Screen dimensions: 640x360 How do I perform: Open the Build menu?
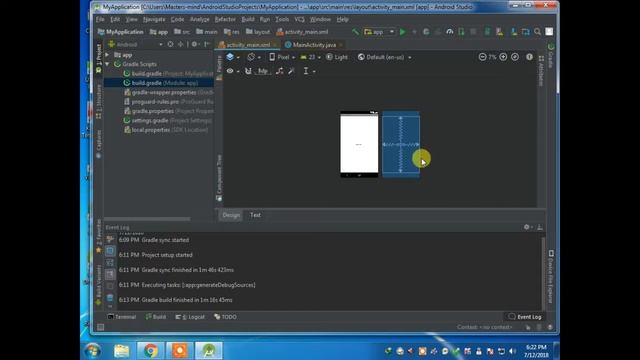point(248,19)
